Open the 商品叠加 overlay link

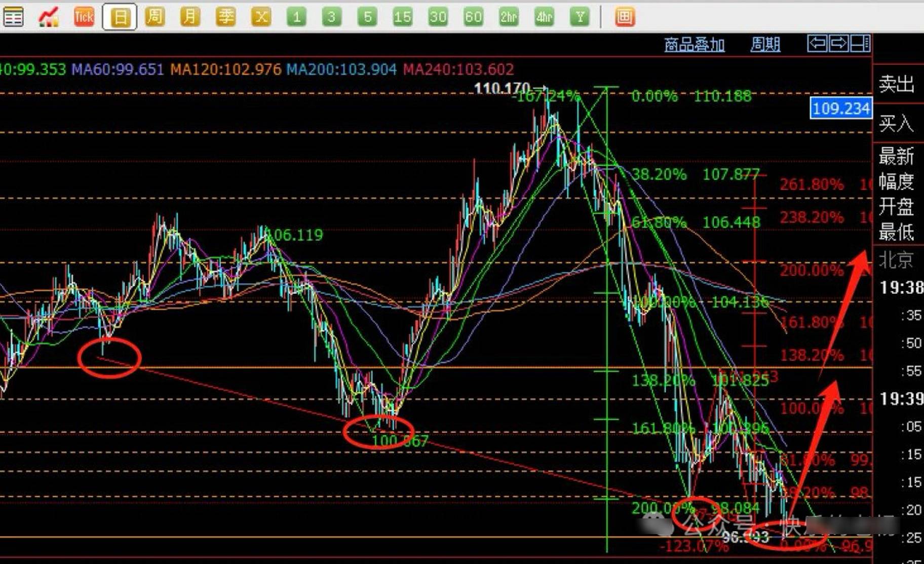(694, 45)
